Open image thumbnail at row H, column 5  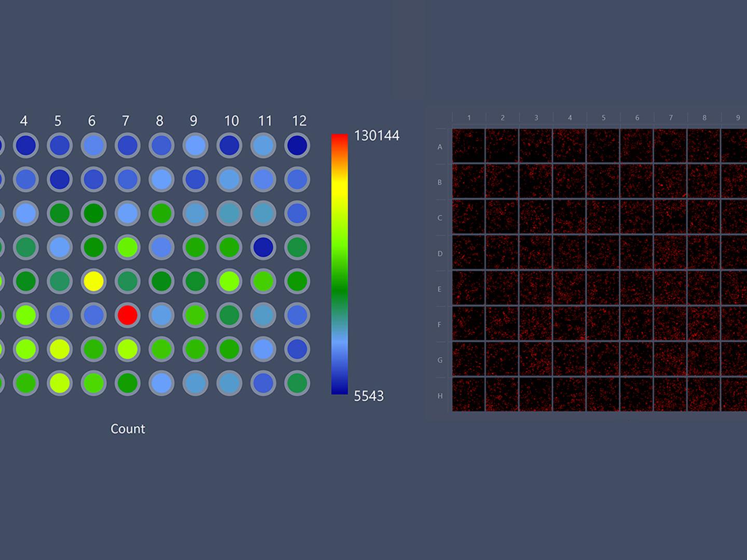[603, 395]
